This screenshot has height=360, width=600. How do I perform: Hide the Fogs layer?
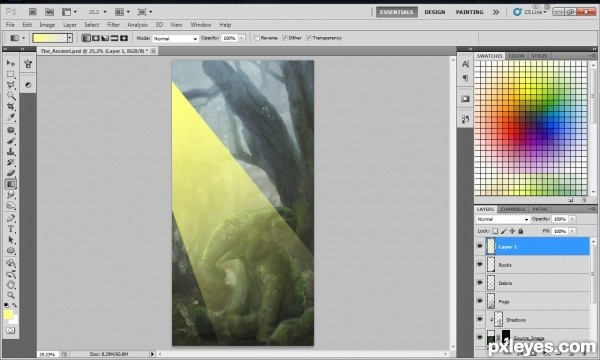coord(479,301)
